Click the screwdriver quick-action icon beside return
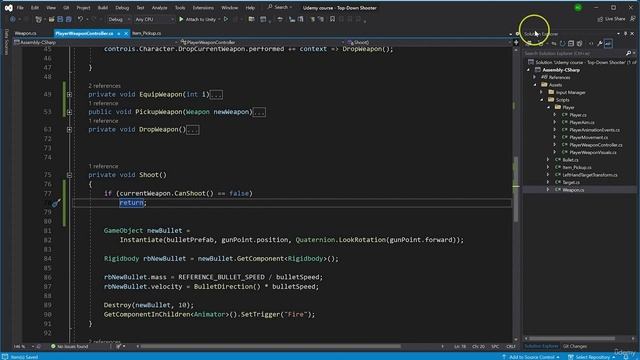Viewport: 640px width, 360px height. pos(56,202)
